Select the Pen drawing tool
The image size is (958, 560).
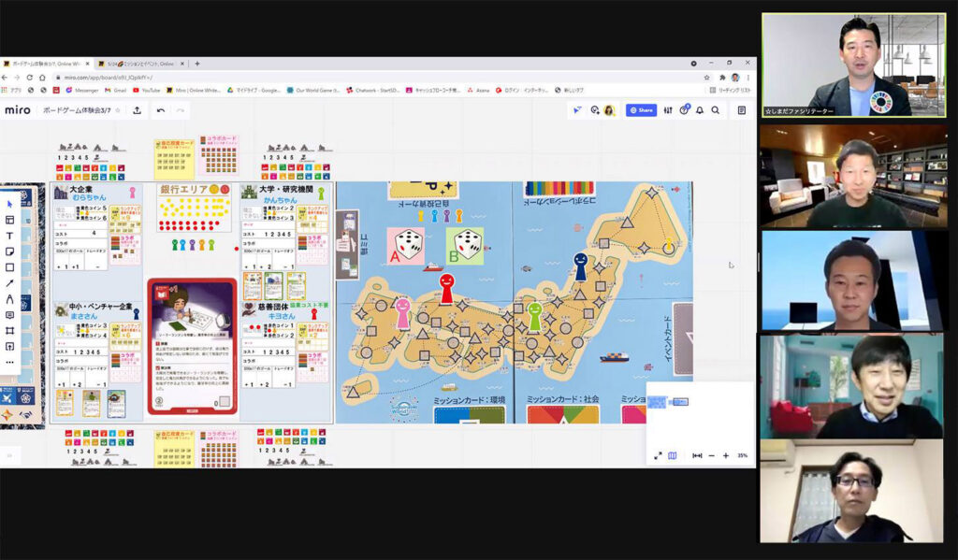click(x=9, y=299)
